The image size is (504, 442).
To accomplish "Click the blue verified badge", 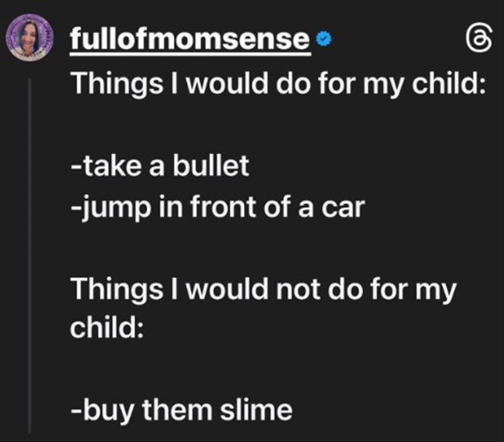I will pos(325,41).
